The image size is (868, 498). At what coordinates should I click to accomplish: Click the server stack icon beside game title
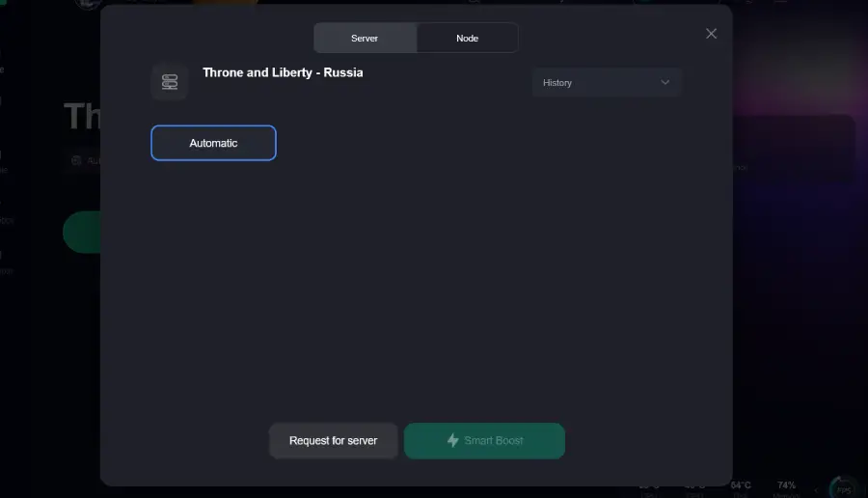(170, 82)
